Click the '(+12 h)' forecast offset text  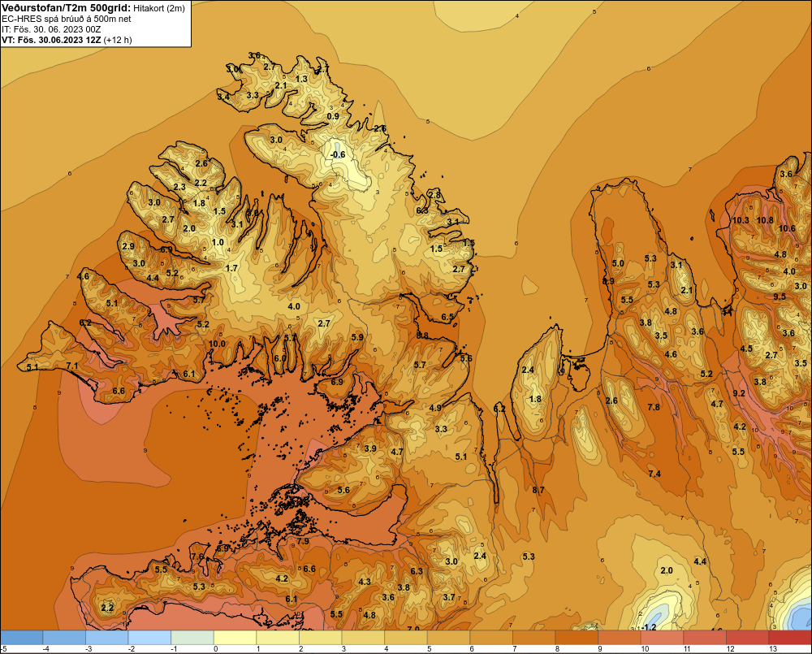(118, 40)
